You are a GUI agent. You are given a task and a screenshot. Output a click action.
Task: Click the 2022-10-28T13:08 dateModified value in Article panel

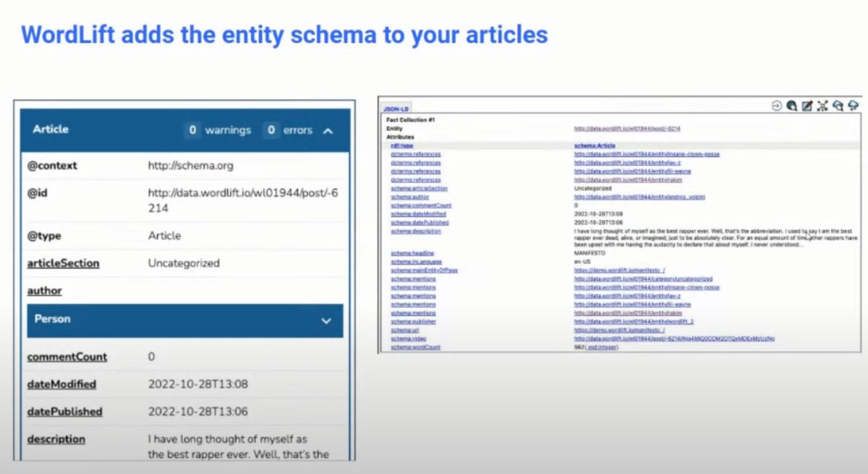[x=197, y=384]
